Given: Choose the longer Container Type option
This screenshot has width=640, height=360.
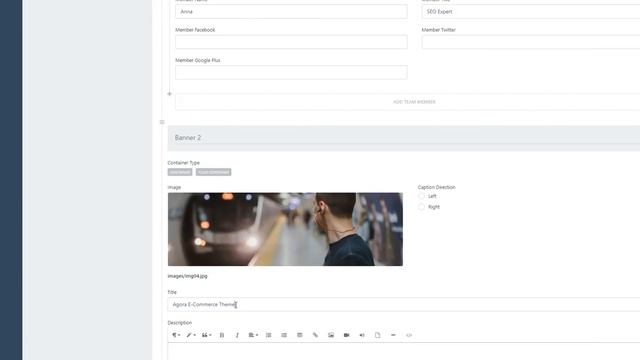Looking at the screenshot, I should pos(213,172).
